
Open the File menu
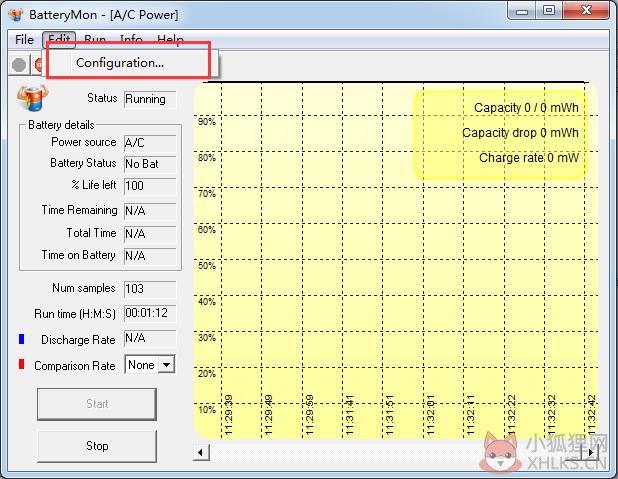coord(24,40)
